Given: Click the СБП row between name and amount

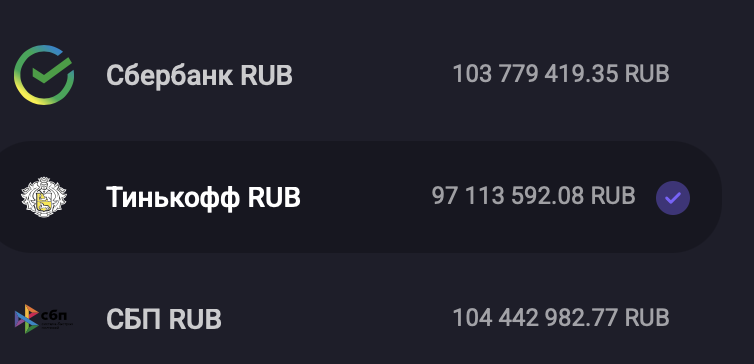Looking at the screenshot, I should pyautogui.click(x=337, y=319).
